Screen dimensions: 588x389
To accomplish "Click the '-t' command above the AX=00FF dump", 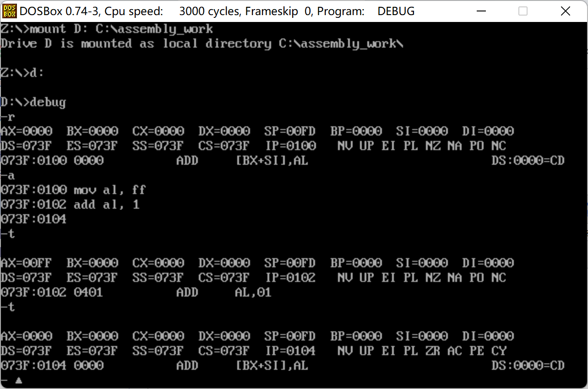I will [8, 234].
